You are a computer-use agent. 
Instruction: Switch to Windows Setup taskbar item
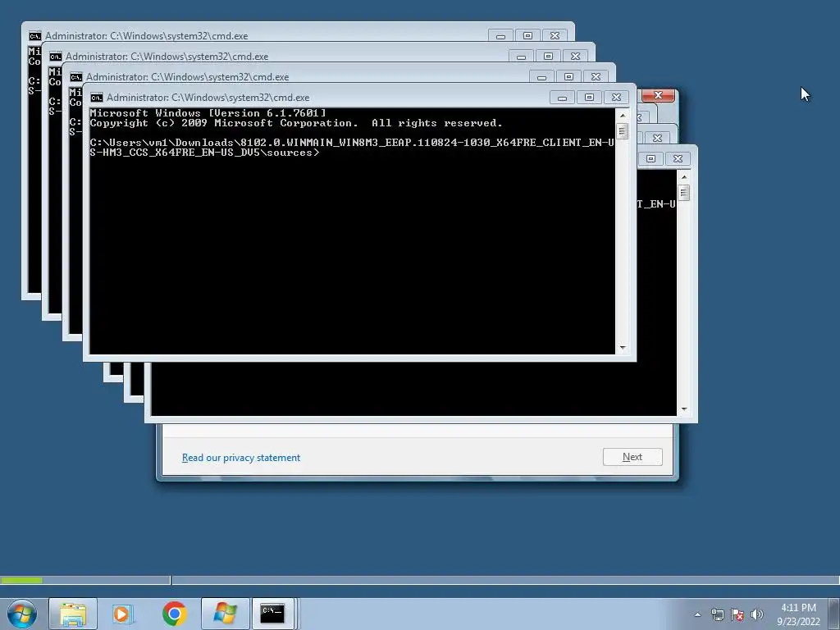coord(226,614)
